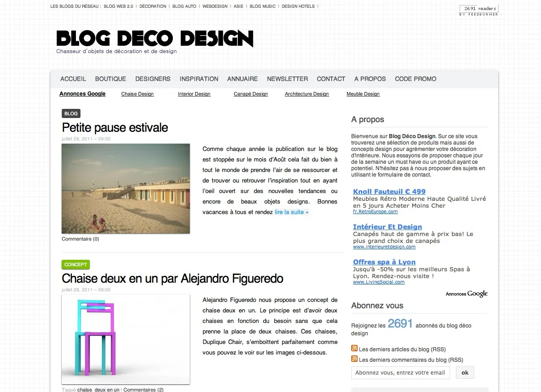Screen dimensions: 541x392
Task: Click the 'Abonnez vous' sidebar heading
Action: [x=377, y=306]
